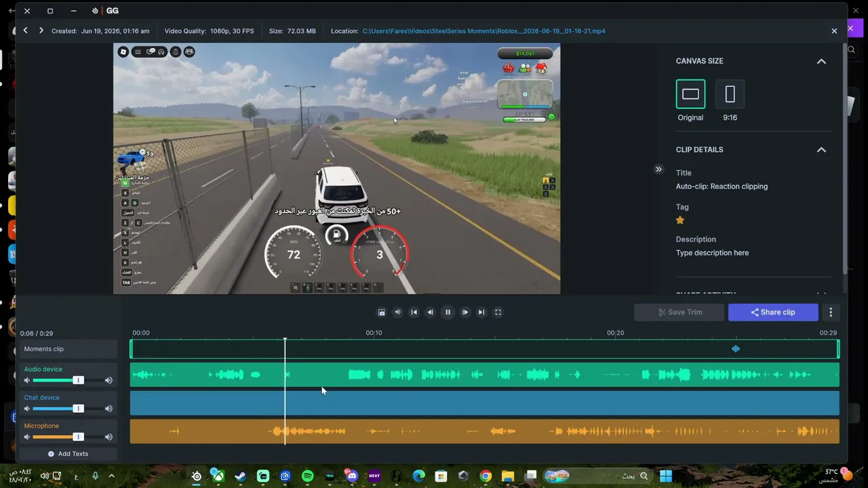Edit the clip title field
868x488 pixels.
722,186
